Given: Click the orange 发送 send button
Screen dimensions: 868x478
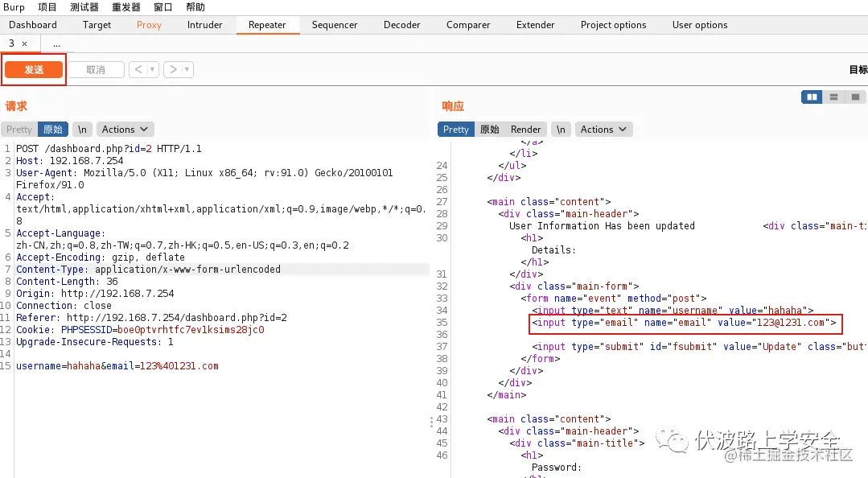Looking at the screenshot, I should click(x=34, y=69).
